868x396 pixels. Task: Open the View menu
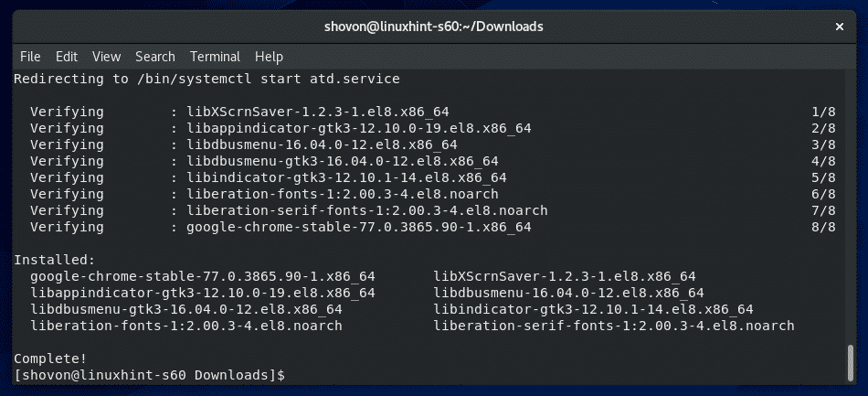point(106,57)
